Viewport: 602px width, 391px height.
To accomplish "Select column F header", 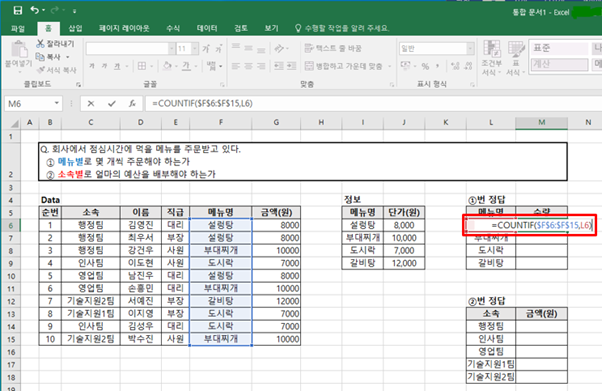I will [x=221, y=123].
